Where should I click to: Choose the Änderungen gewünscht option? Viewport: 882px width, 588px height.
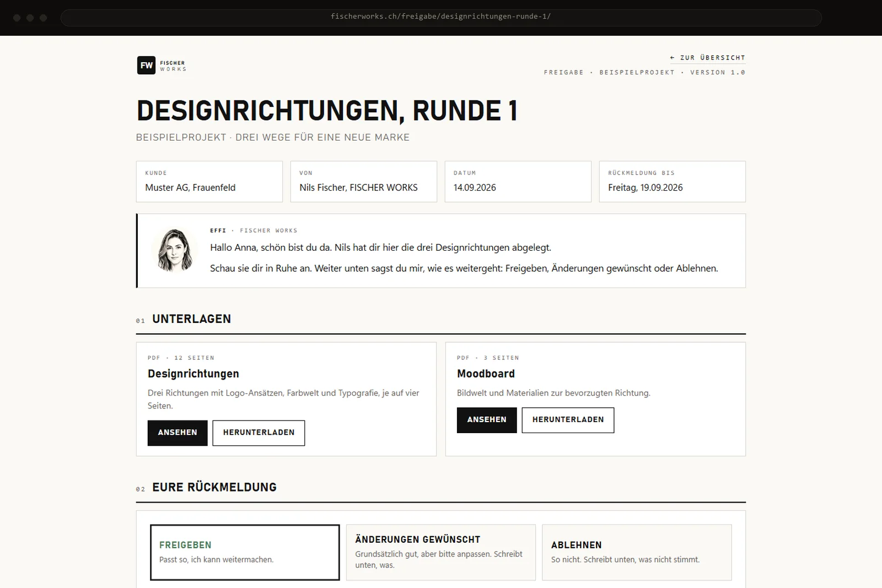pyautogui.click(x=441, y=552)
